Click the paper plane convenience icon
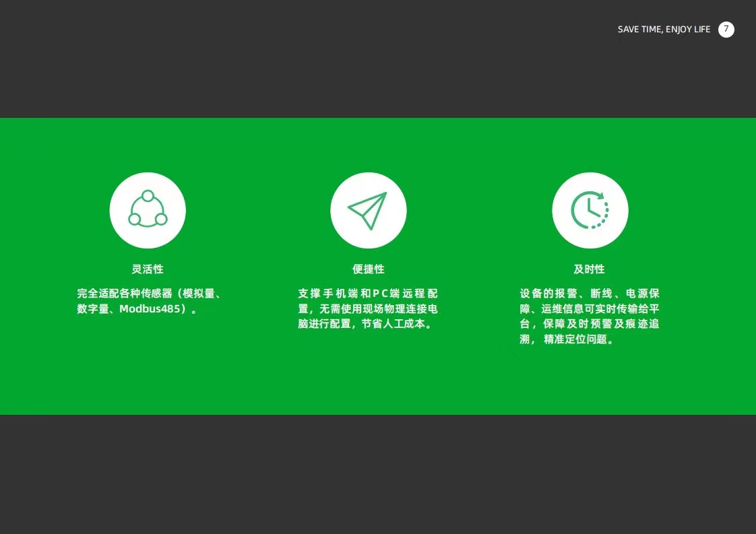Image resolution: width=756 pixels, height=534 pixels. pos(369,211)
